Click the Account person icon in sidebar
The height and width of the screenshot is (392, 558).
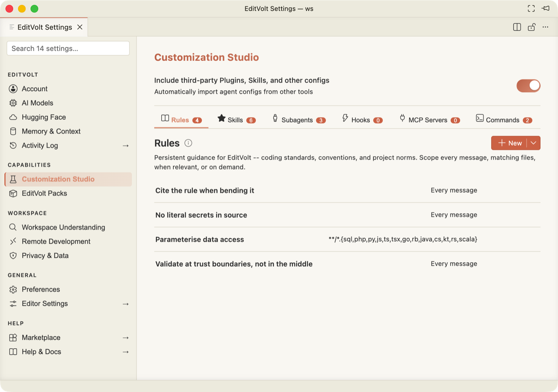point(13,89)
